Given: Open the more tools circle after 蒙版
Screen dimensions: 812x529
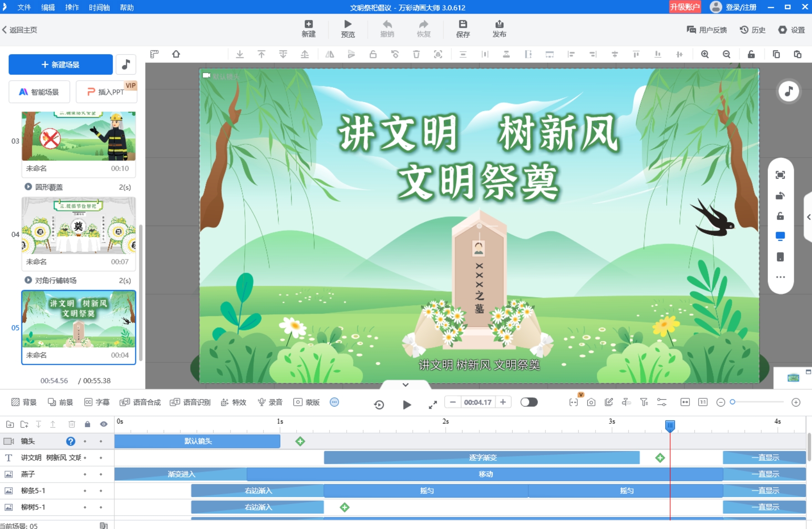Looking at the screenshot, I should pos(334,402).
